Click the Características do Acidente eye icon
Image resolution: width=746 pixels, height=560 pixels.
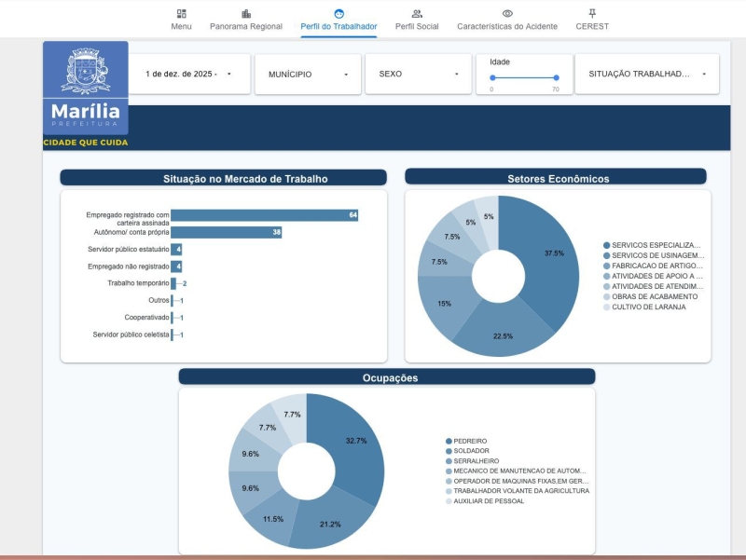pyautogui.click(x=507, y=14)
